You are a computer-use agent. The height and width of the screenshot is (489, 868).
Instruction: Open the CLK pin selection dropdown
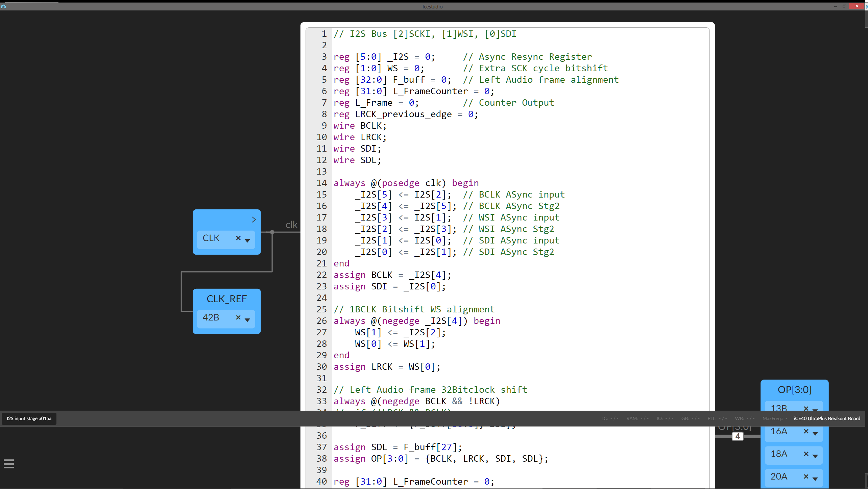click(x=248, y=240)
